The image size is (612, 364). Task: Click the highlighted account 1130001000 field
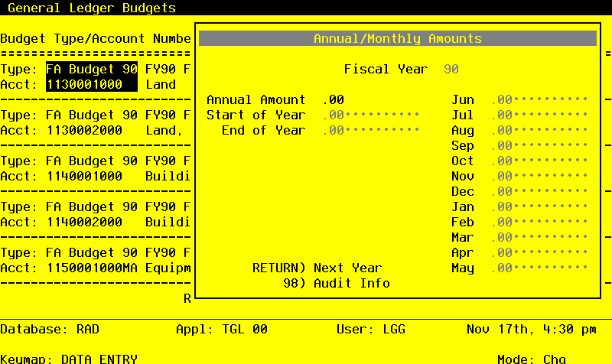tap(92, 84)
